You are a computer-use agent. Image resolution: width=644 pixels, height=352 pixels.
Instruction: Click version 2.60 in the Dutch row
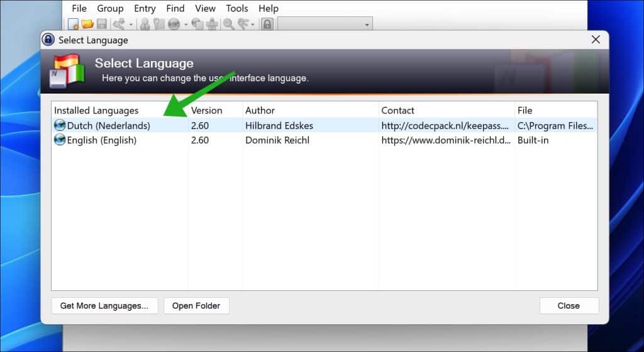point(200,125)
